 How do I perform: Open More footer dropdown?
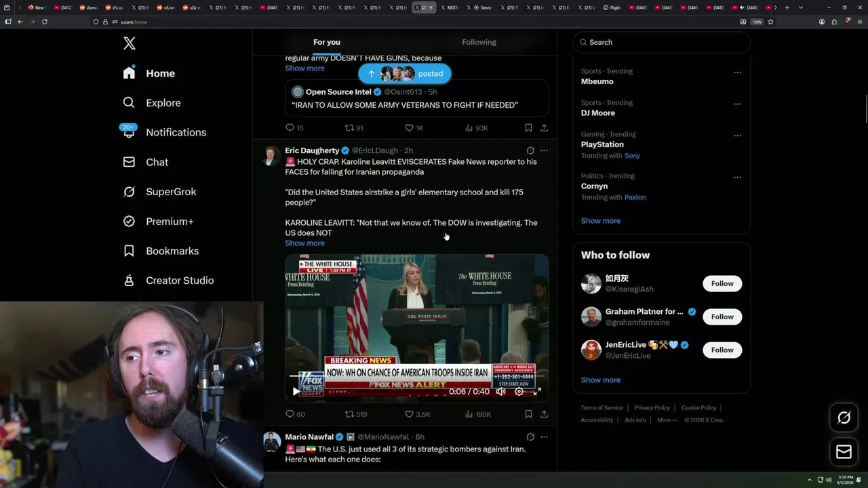click(x=667, y=420)
